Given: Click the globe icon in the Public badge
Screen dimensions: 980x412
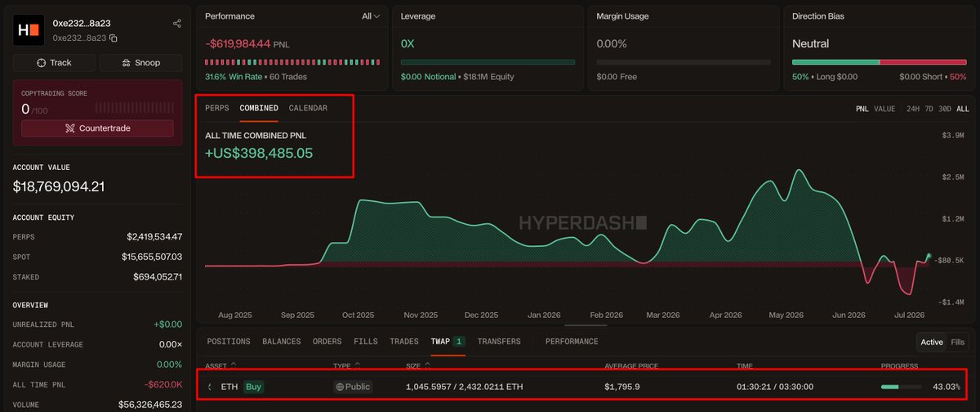Looking at the screenshot, I should 341,387.
